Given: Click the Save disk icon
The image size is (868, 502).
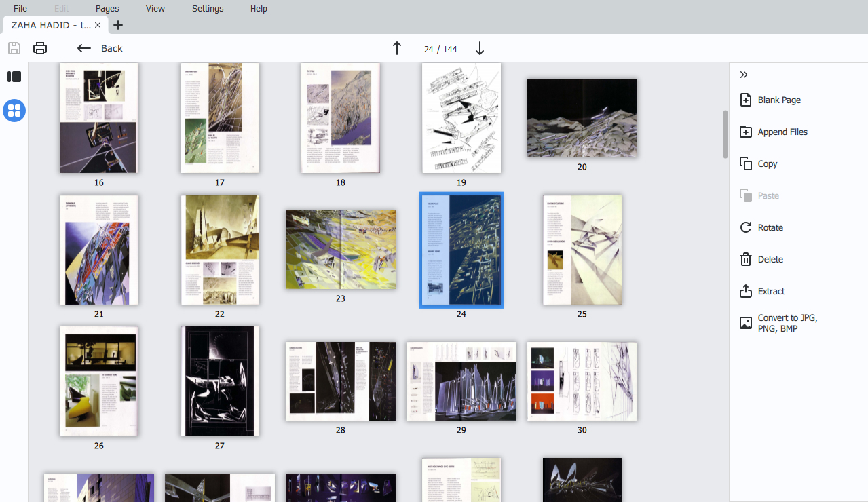Looking at the screenshot, I should (14, 48).
